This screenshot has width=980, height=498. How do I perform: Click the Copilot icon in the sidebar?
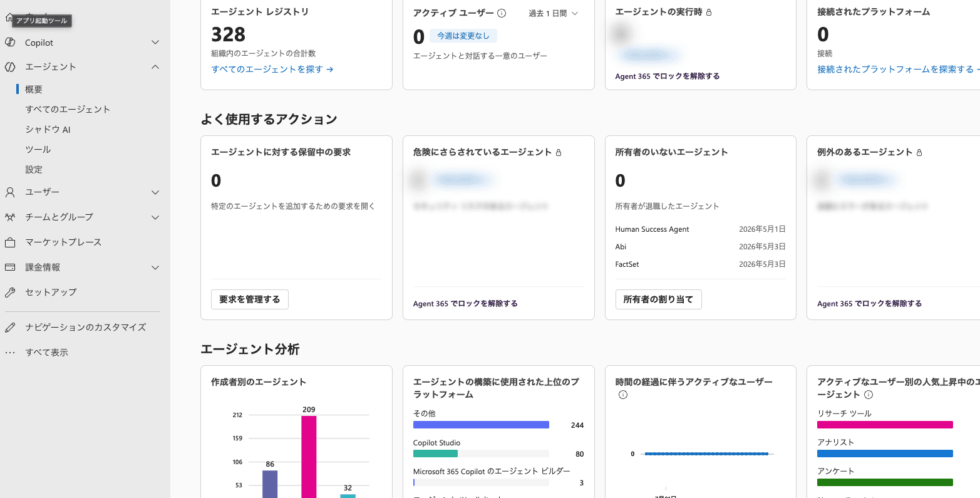point(10,43)
